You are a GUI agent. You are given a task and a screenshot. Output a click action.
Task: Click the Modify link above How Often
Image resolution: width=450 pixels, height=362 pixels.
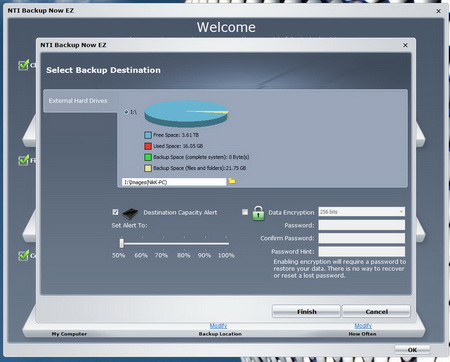click(363, 325)
